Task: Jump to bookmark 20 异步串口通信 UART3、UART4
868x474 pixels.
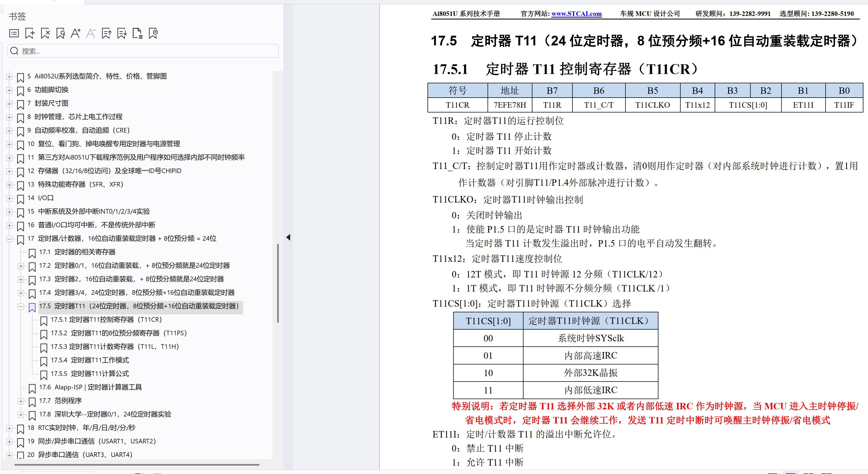Action: [x=80, y=455]
